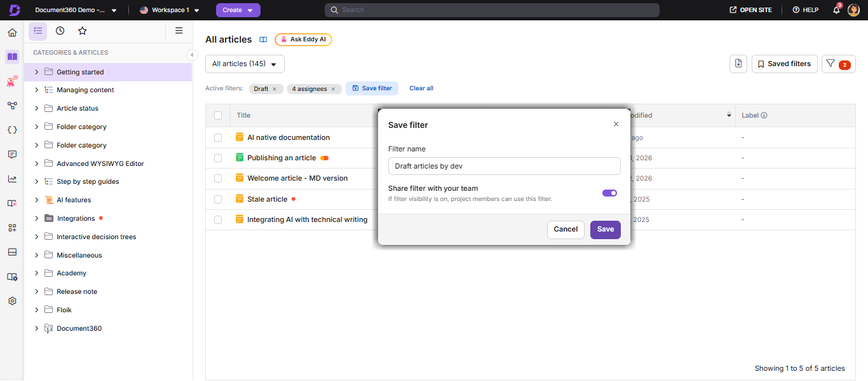Viewport: 868px width, 381px height.
Task: Show recent items clock icon
Action: (x=60, y=31)
